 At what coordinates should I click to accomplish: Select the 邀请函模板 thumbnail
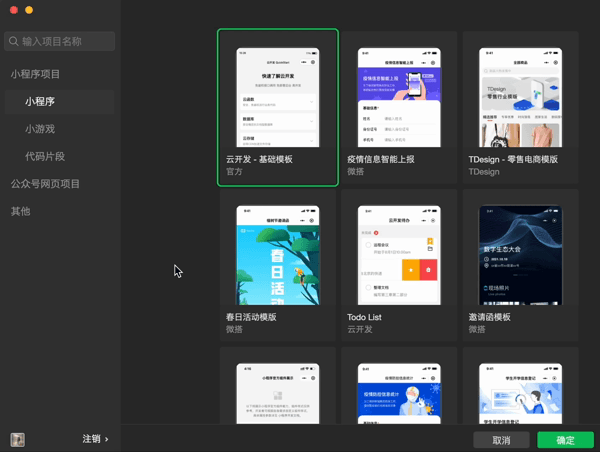point(520,255)
